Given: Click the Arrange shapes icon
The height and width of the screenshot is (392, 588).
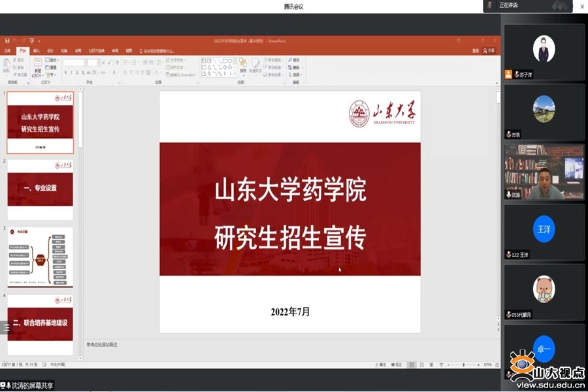Looking at the screenshot, I should (x=243, y=65).
